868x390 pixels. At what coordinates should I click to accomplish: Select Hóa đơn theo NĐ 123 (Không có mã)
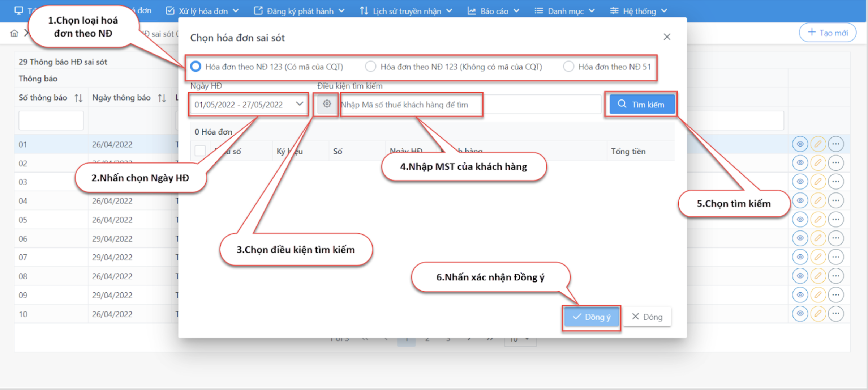point(370,67)
